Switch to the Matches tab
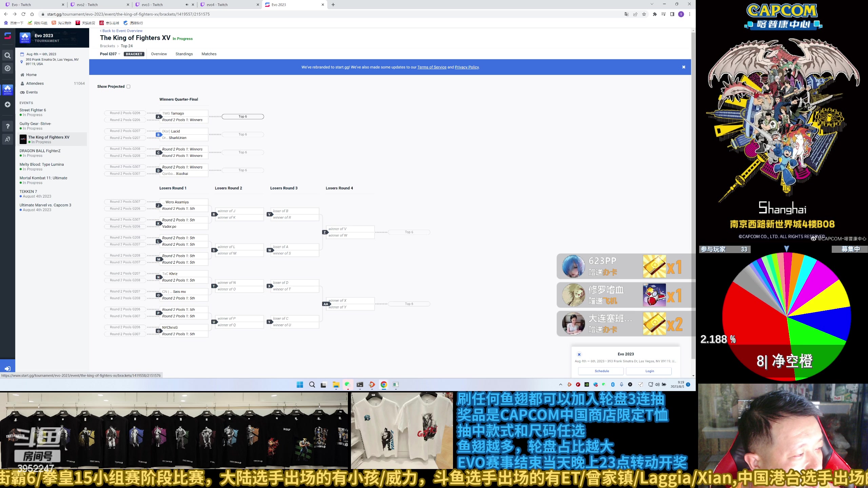 pyautogui.click(x=209, y=54)
